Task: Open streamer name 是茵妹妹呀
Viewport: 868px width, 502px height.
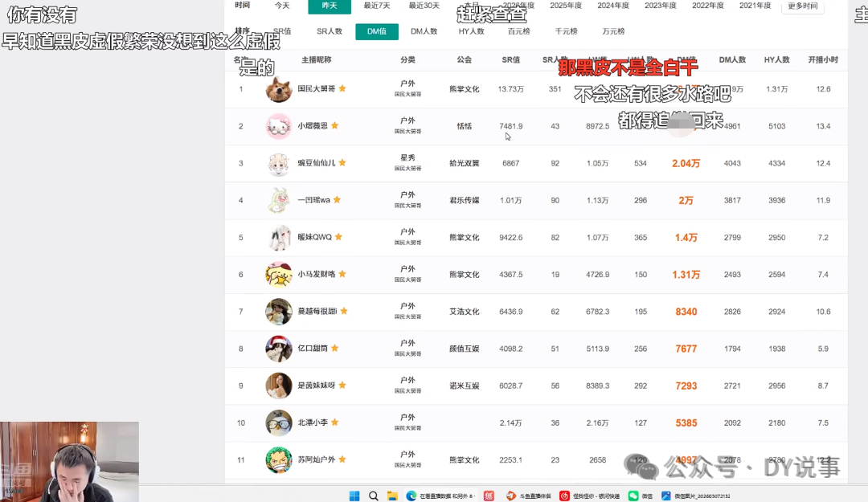Action: point(317,386)
